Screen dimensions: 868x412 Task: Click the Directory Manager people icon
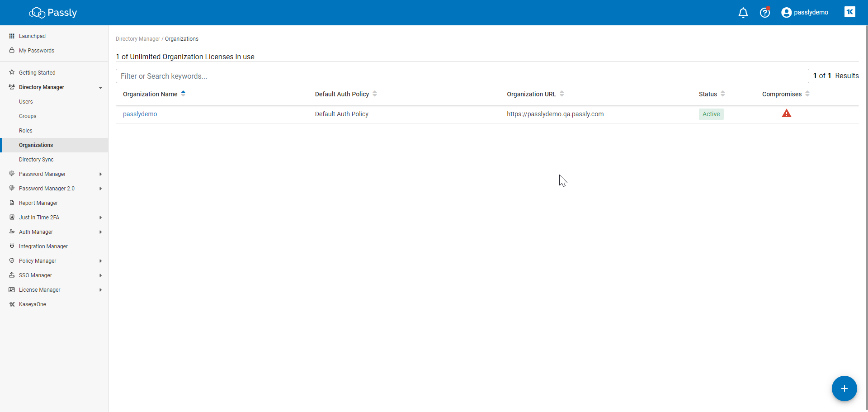[12, 87]
